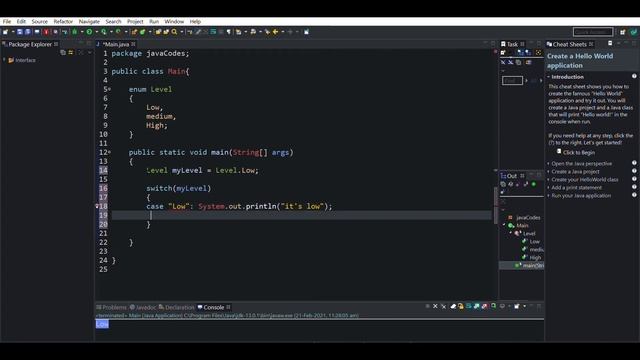Click the Quick Access search field
640x360 pixels.
(x=593, y=31)
